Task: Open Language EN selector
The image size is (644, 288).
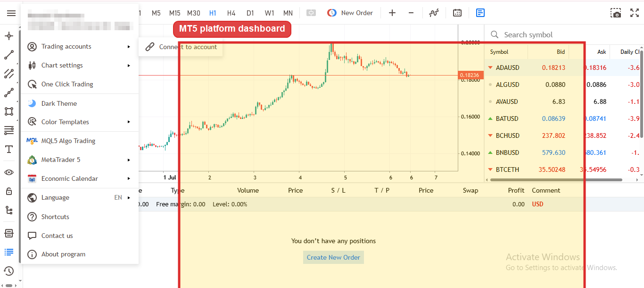Action: point(80,197)
